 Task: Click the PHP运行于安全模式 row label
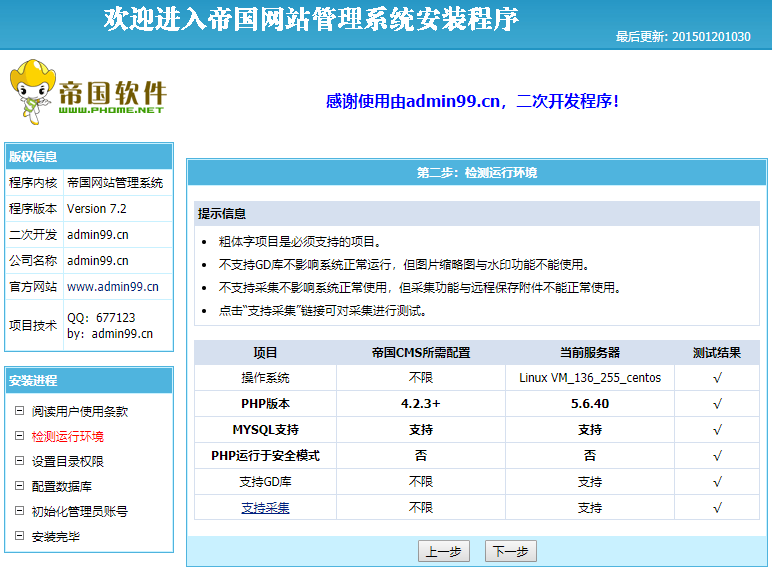point(265,456)
